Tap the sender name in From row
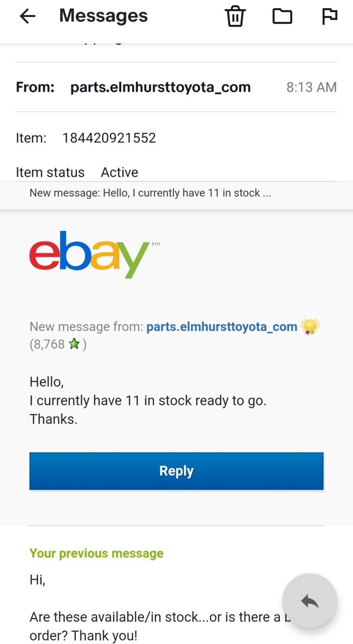 pyautogui.click(x=160, y=87)
